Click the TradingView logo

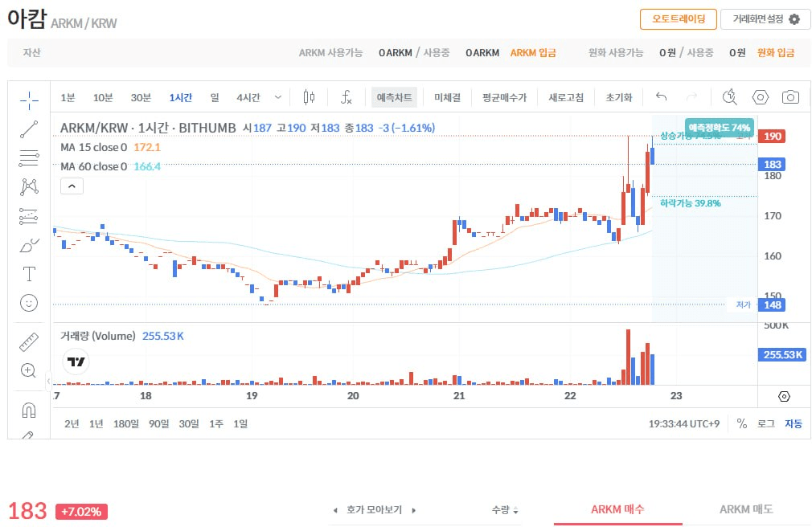[x=76, y=362]
